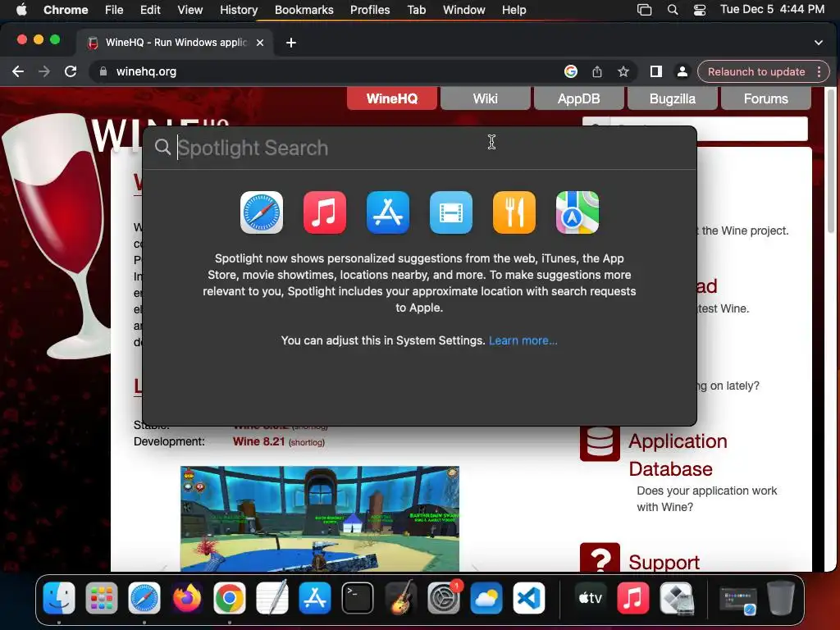Open shortlog link beside Wine 8.21
This screenshot has height=630, width=840.
(x=307, y=442)
